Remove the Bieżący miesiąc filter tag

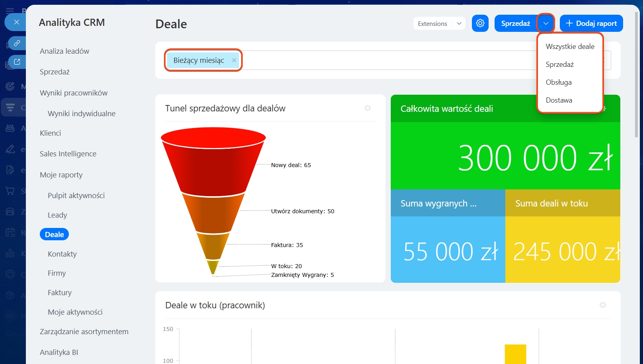(234, 60)
